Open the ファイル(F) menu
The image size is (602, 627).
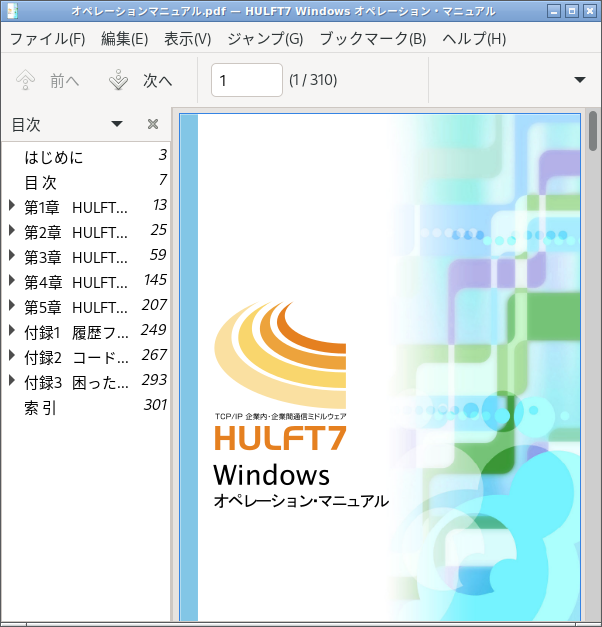pyautogui.click(x=47, y=39)
